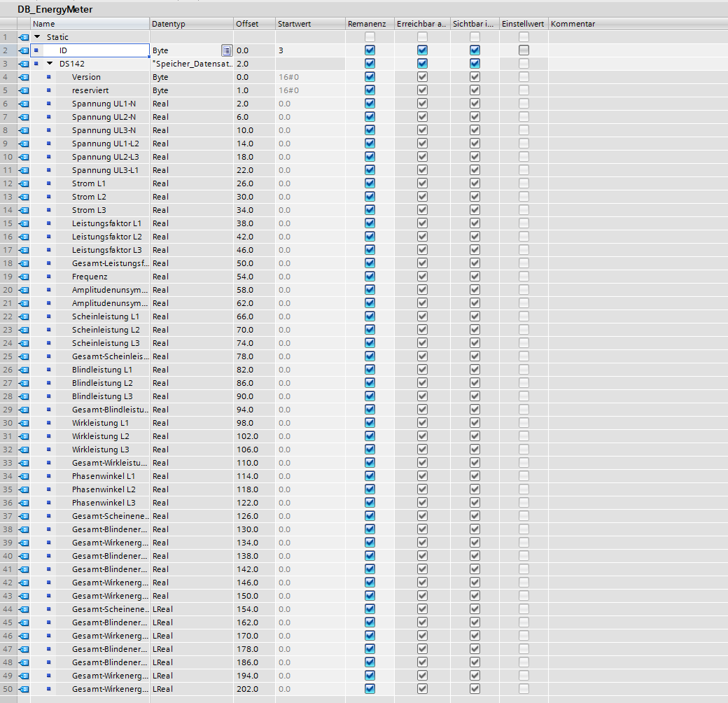Click the tag icon in the DS142 row

(24, 64)
